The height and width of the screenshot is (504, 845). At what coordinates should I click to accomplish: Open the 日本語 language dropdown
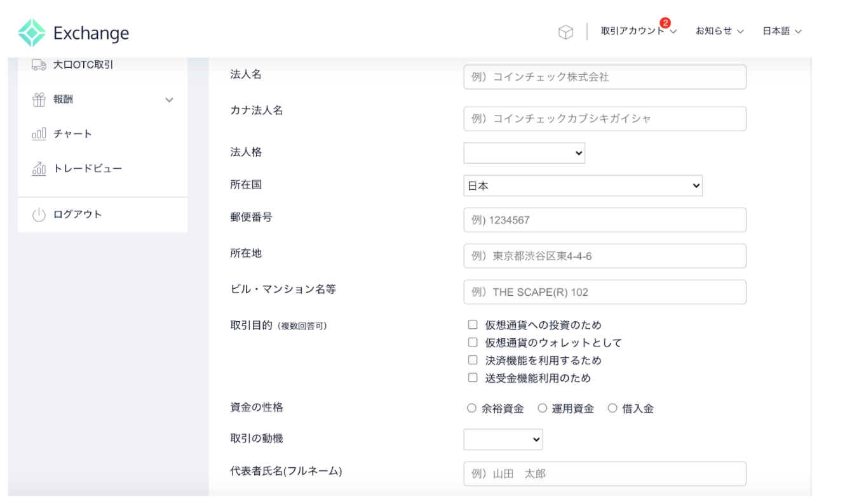pyautogui.click(x=782, y=31)
